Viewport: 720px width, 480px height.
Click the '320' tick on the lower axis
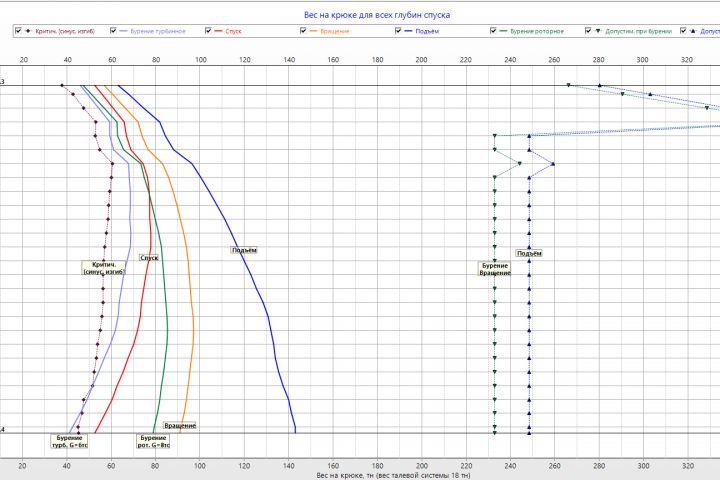click(687, 466)
